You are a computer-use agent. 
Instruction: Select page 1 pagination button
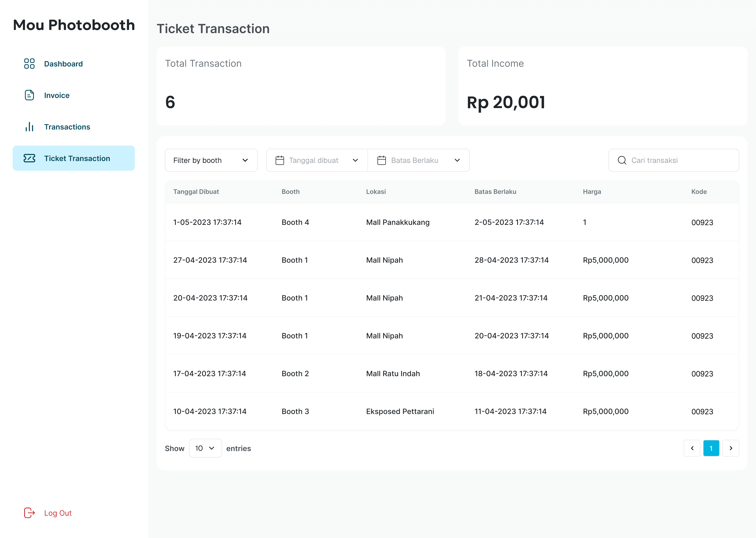[711, 448]
